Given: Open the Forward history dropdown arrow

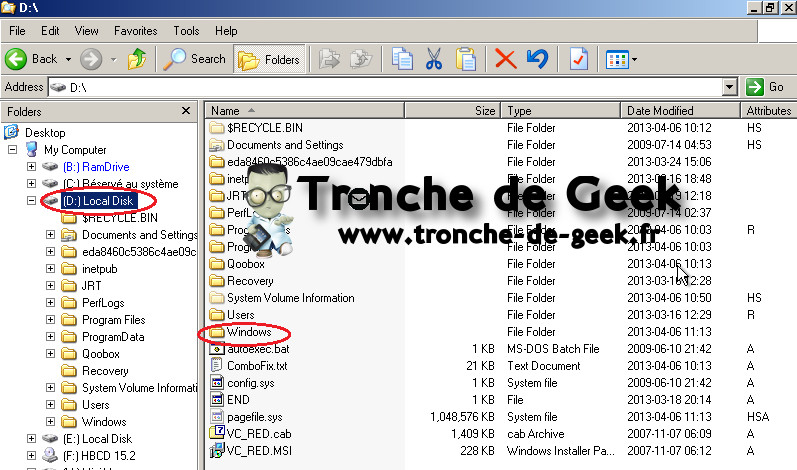Looking at the screenshot, I should point(113,60).
